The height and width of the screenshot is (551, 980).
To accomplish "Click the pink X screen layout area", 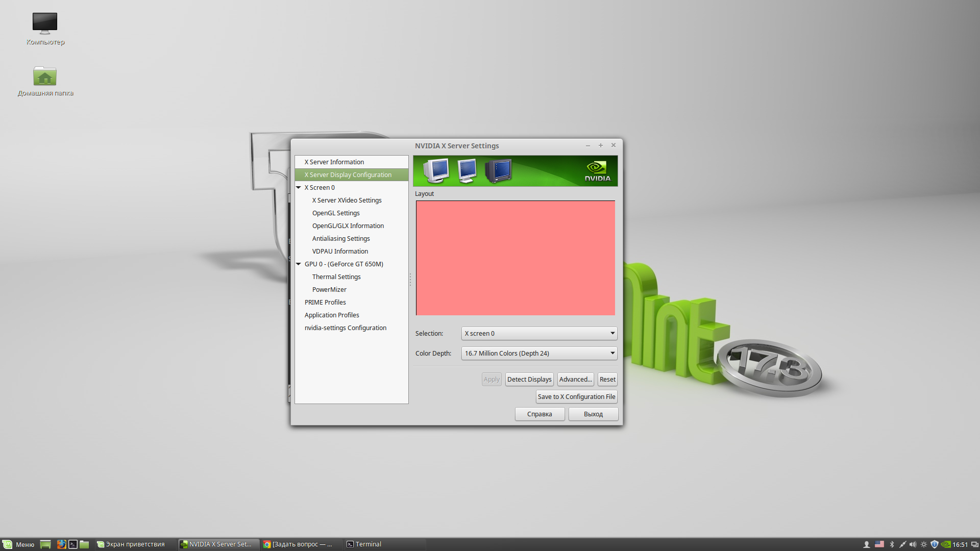I will [516, 258].
